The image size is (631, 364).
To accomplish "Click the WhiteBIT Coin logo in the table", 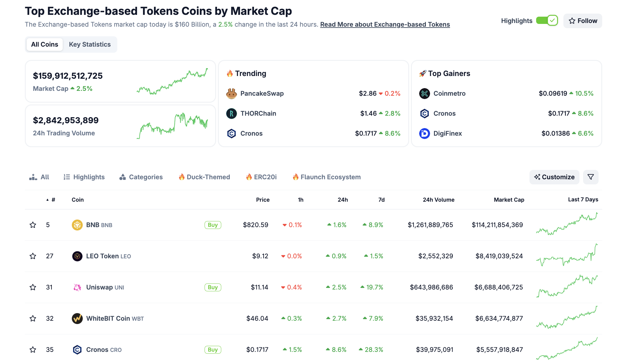I will [77, 318].
